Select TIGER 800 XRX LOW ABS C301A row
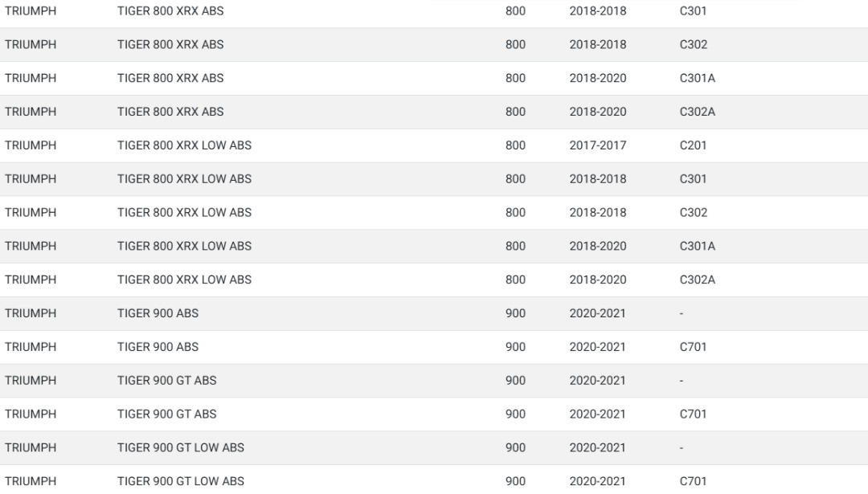 [x=434, y=246]
